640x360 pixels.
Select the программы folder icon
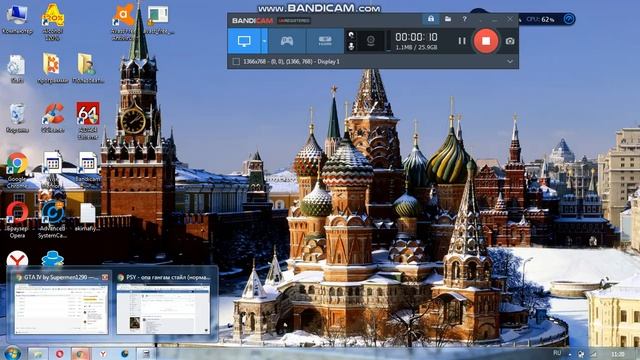point(52,69)
